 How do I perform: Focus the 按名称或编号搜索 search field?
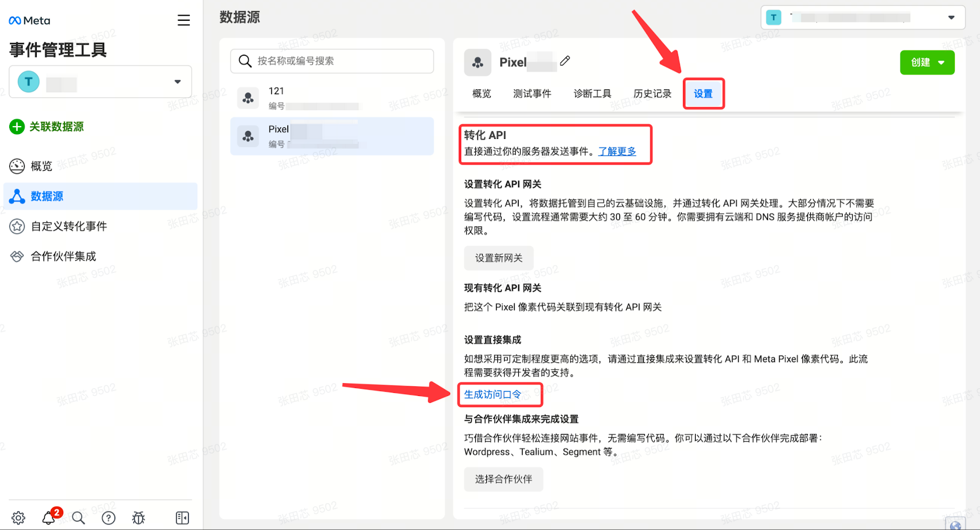(x=332, y=61)
